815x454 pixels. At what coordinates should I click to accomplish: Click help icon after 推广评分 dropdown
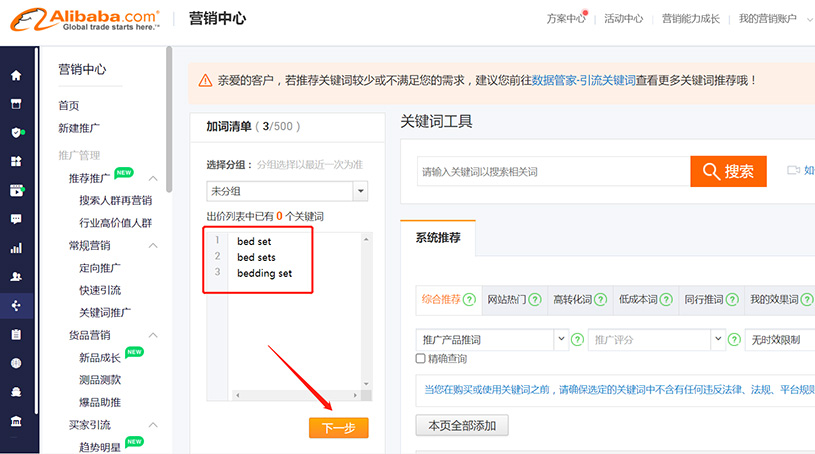[734, 340]
